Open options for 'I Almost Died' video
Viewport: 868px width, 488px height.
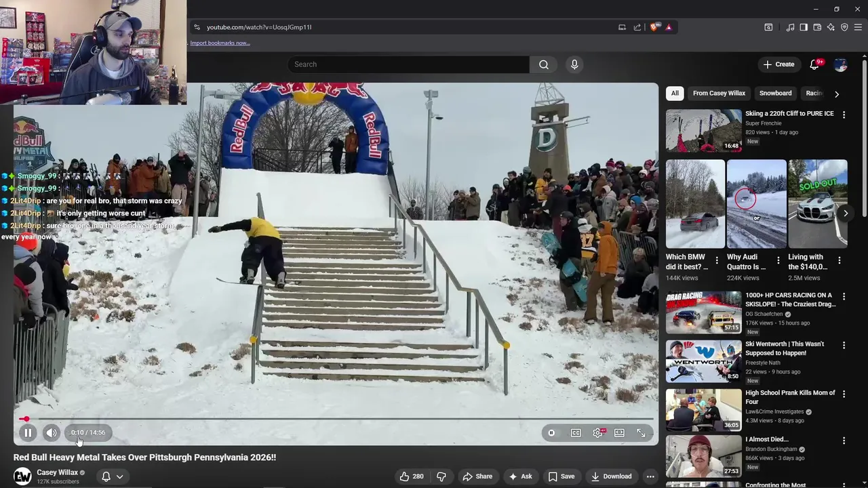844,441
